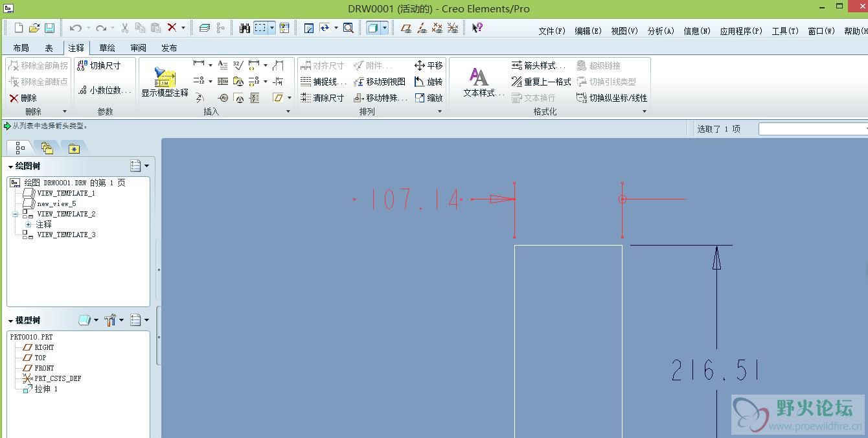This screenshot has height=438, width=868.
Task: Click the 小数位数 button
Action: (x=104, y=90)
